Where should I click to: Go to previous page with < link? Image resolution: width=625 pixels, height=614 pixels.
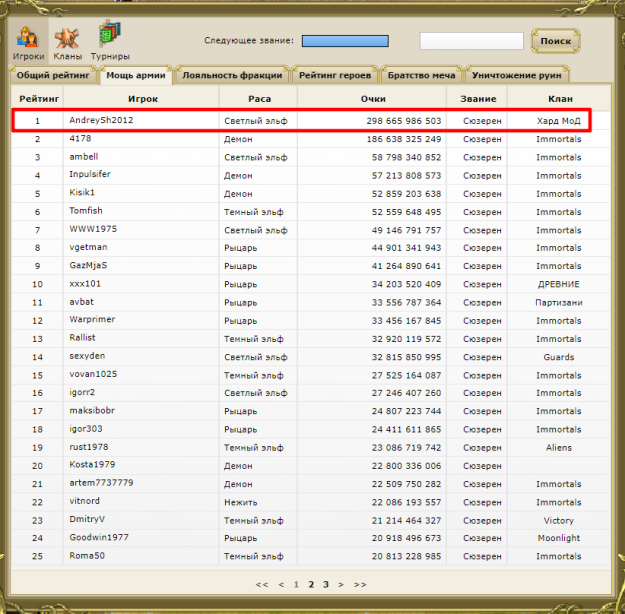281,584
